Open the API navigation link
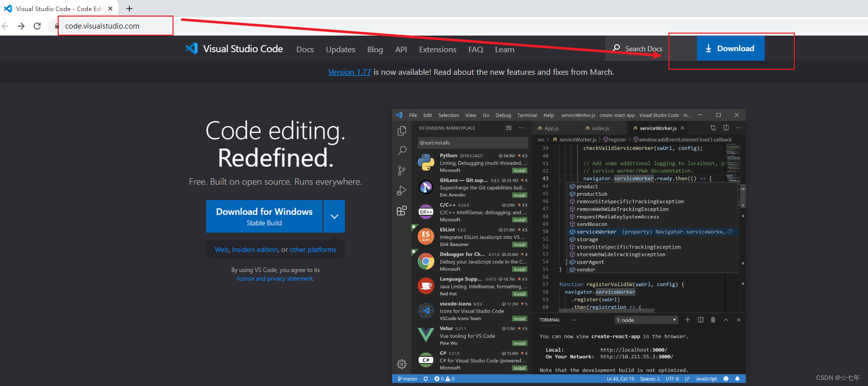 401,49
